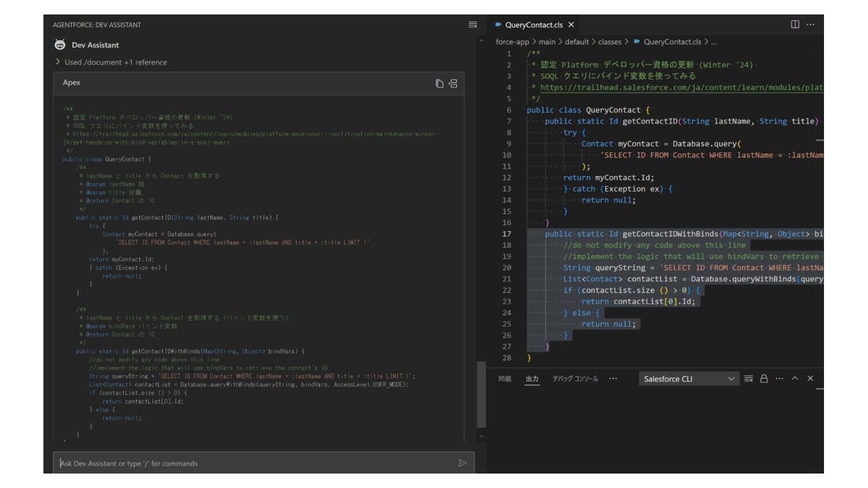Screen dimensions: 868x488
Task: Click 'classes' in the breadcrumb path
Action: pyautogui.click(x=609, y=42)
